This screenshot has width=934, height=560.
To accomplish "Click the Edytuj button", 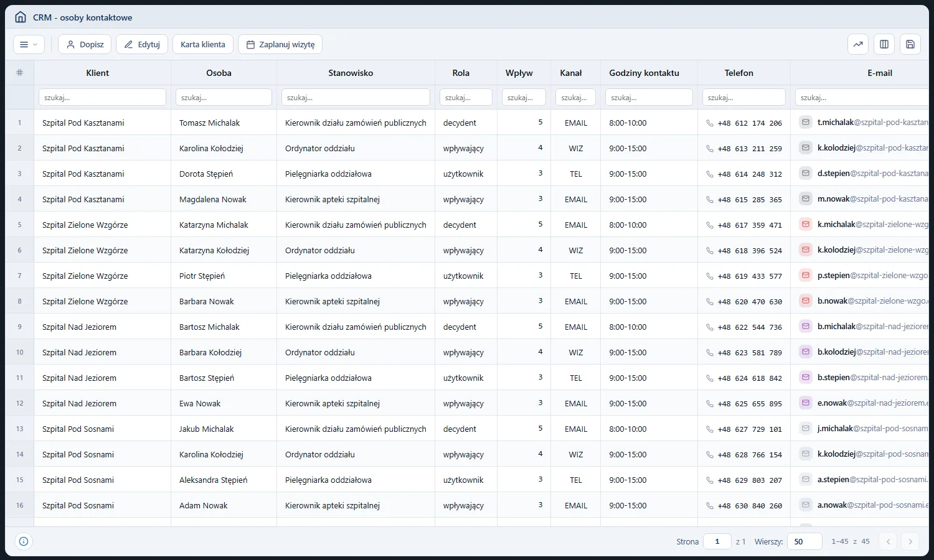I will point(142,44).
